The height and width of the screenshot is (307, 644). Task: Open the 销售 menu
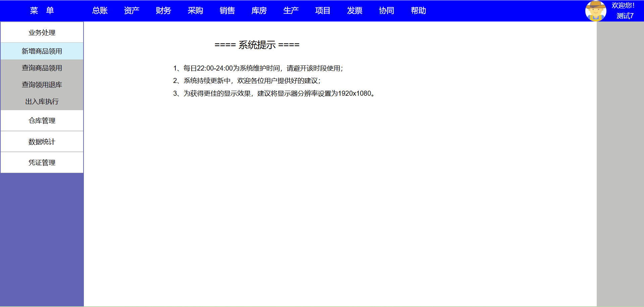(227, 11)
